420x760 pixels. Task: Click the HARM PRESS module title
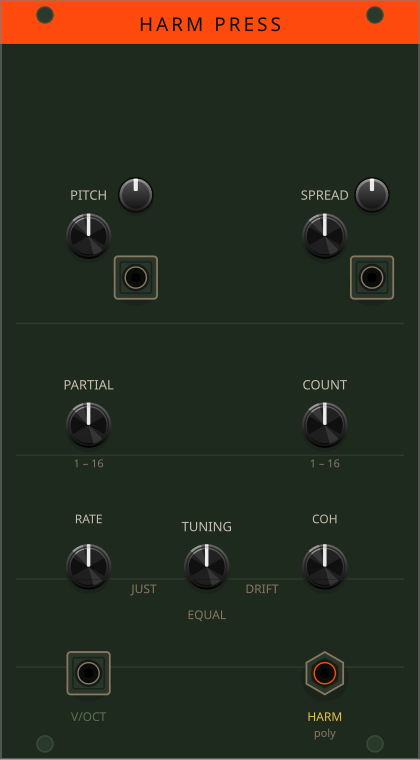(x=211, y=24)
